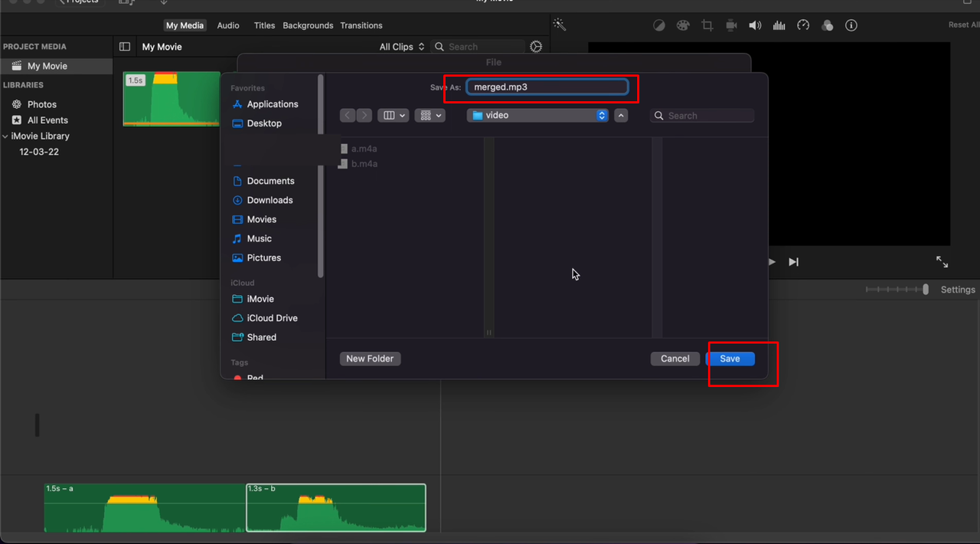Switch to the Transitions tab
The height and width of the screenshot is (544, 980).
(361, 25)
